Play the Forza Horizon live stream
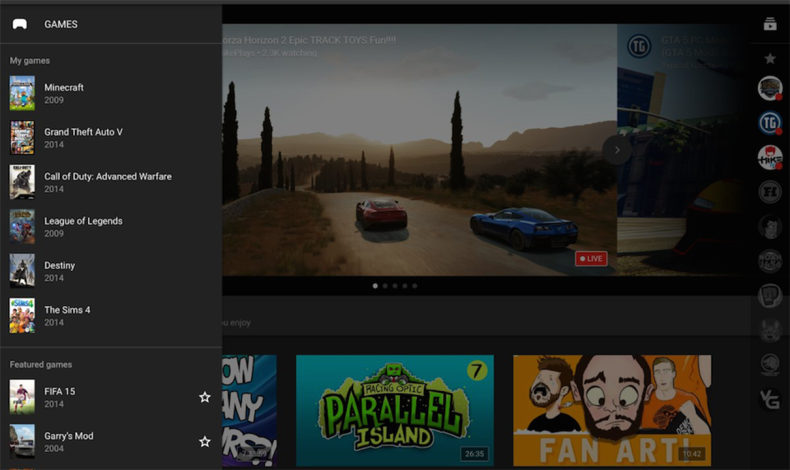The height and width of the screenshot is (470, 790). 419,150
